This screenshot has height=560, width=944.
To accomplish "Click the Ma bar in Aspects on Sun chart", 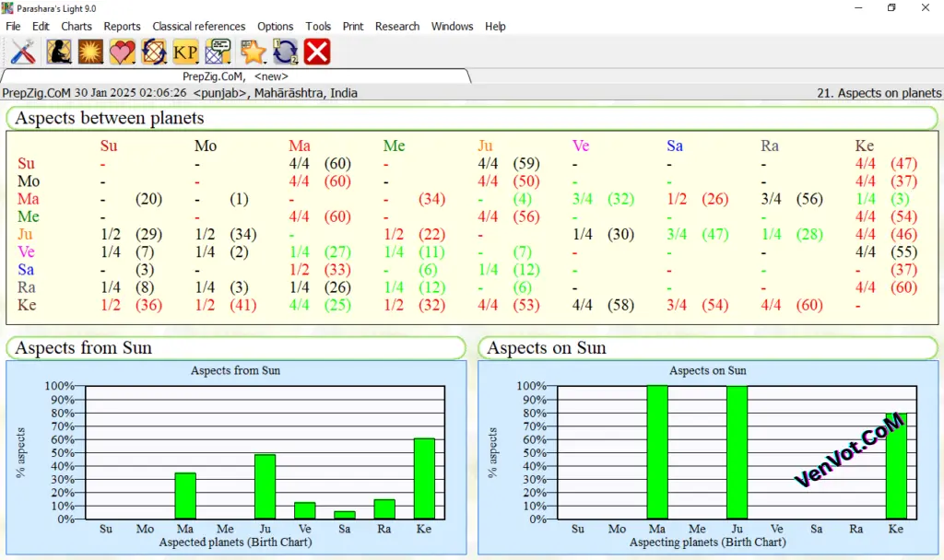I will pos(657,452).
